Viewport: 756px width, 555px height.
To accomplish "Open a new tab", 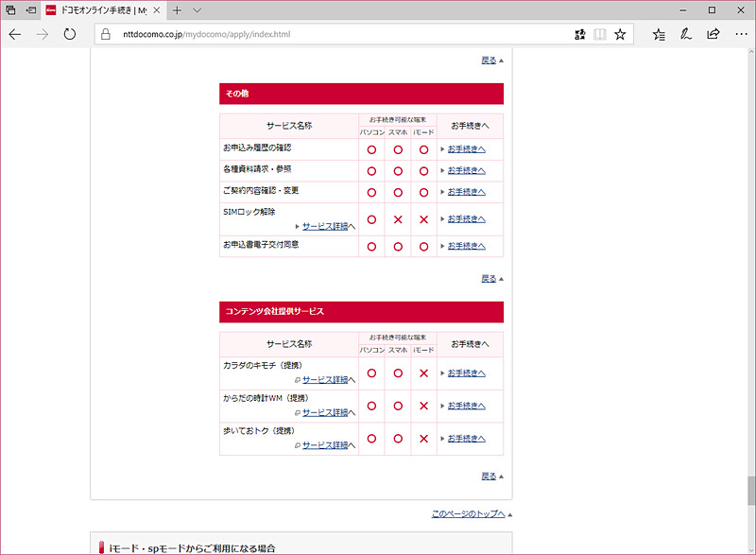I will pos(177,10).
